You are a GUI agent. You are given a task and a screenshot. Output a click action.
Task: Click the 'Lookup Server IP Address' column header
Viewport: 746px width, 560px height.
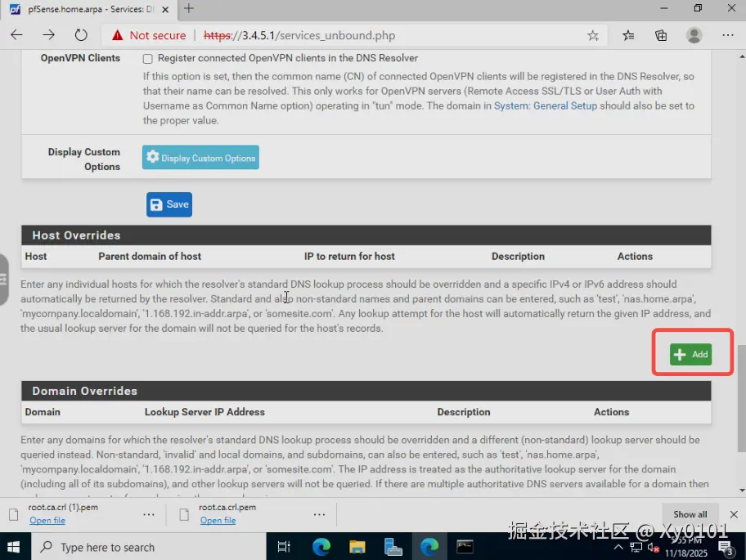204,412
